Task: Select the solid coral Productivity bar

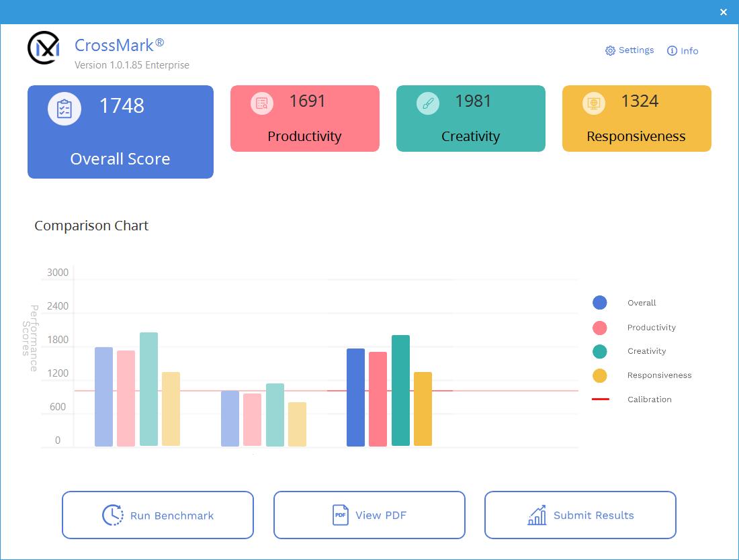Action: click(378, 399)
